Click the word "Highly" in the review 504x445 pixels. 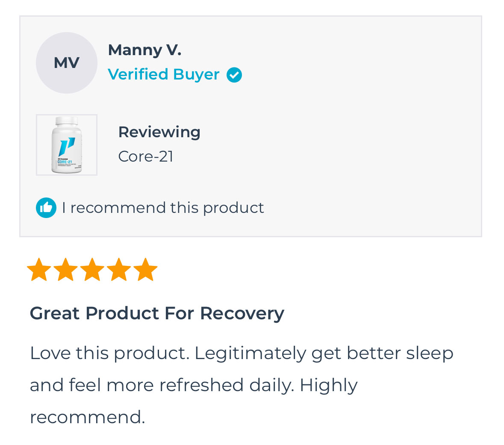click(x=328, y=385)
